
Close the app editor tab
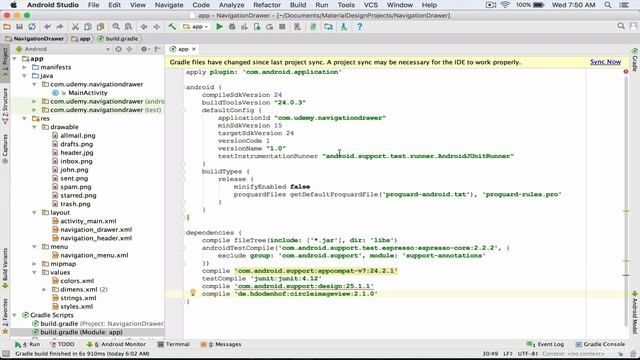click(194, 49)
